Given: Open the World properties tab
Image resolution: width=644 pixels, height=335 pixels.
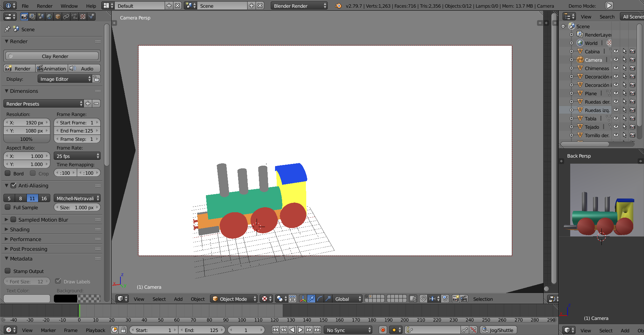Looking at the screenshot, I should 49,16.
